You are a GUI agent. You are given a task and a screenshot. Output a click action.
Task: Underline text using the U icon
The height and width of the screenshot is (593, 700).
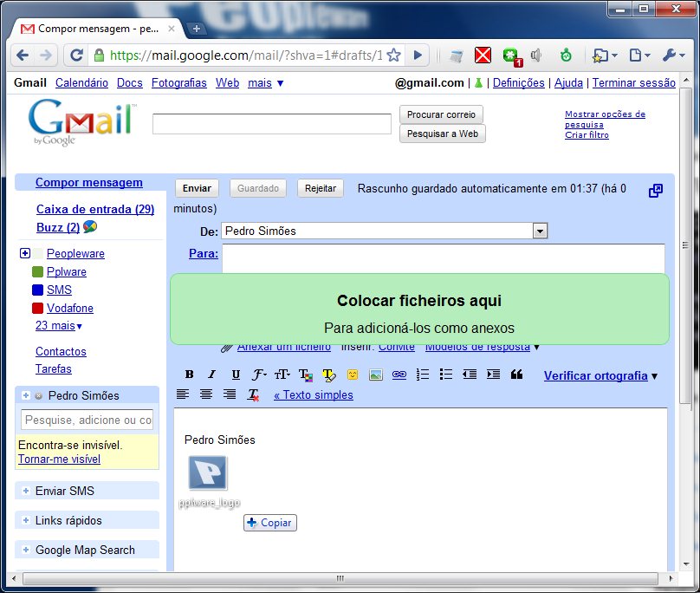coord(236,375)
